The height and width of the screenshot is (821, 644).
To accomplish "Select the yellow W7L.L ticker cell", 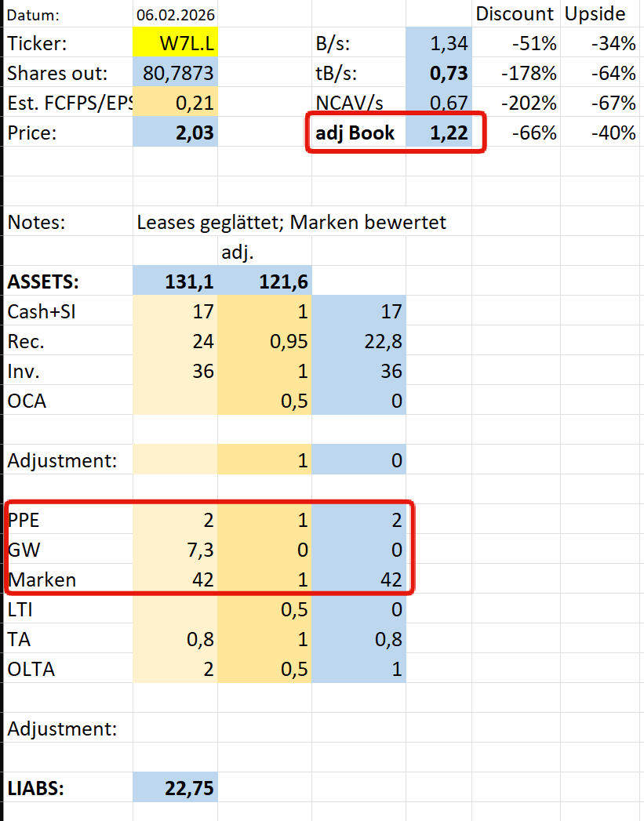I will pos(176,43).
